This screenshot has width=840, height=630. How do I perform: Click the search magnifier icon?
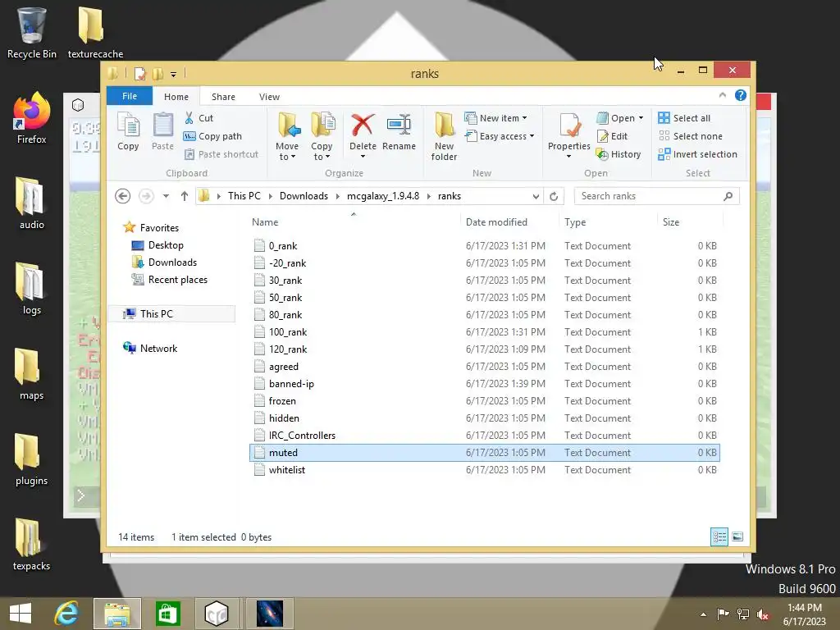point(728,196)
